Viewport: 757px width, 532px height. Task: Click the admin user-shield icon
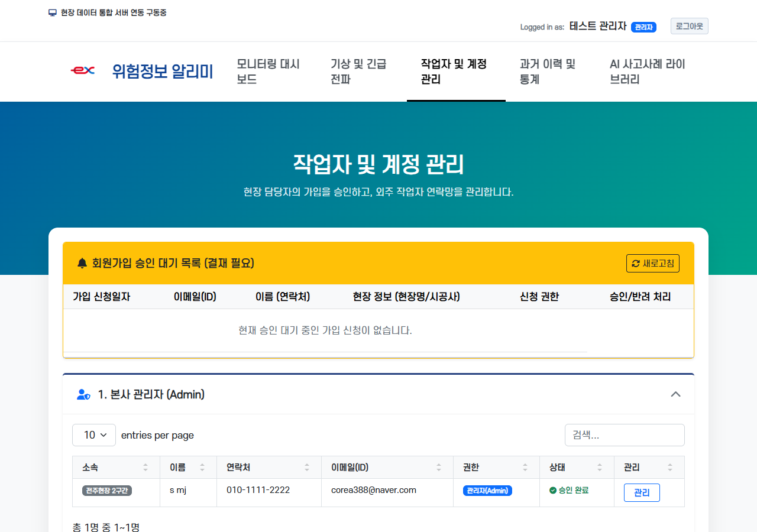click(83, 394)
